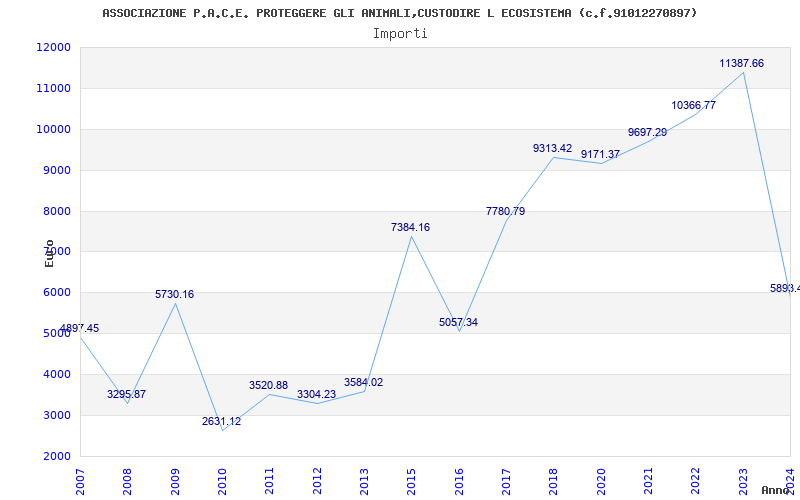800x500 pixels.
Task: Select the 7384.16 data label
Action: click(411, 228)
